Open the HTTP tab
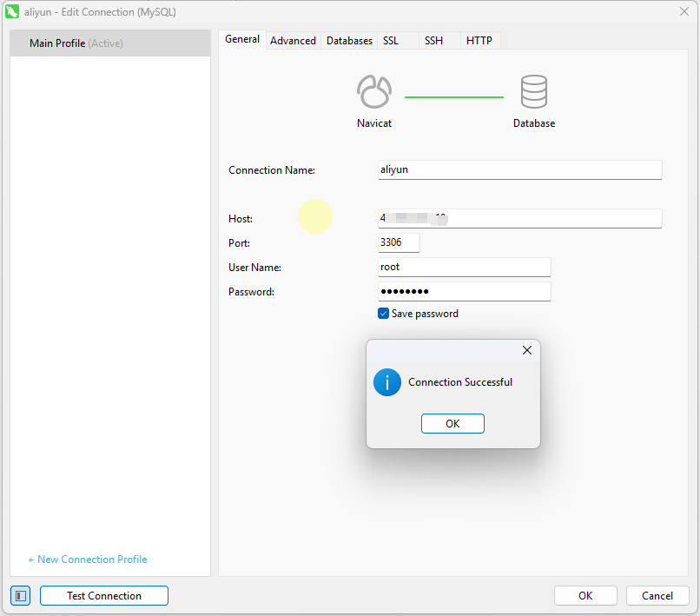Image resolution: width=700 pixels, height=616 pixels. (x=479, y=41)
